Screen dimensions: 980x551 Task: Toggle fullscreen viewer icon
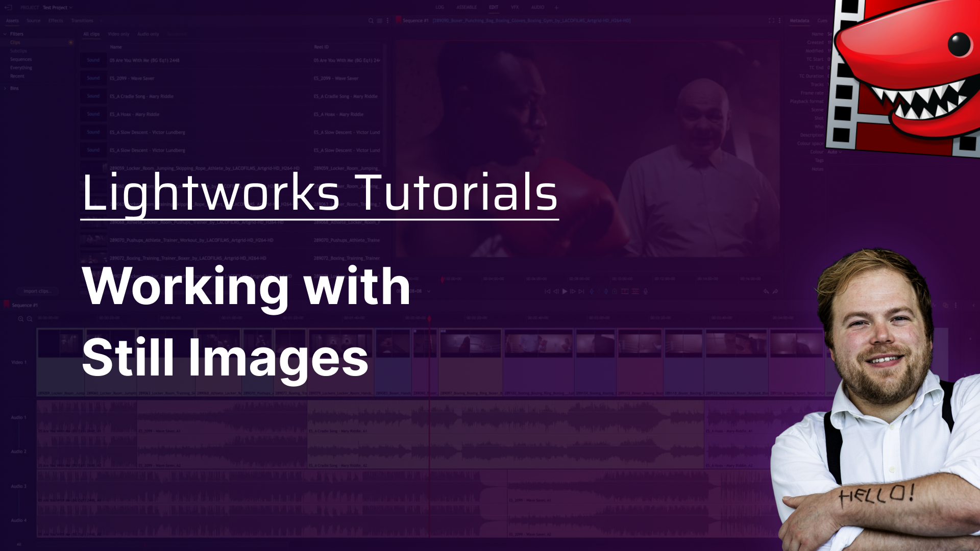[x=771, y=21]
